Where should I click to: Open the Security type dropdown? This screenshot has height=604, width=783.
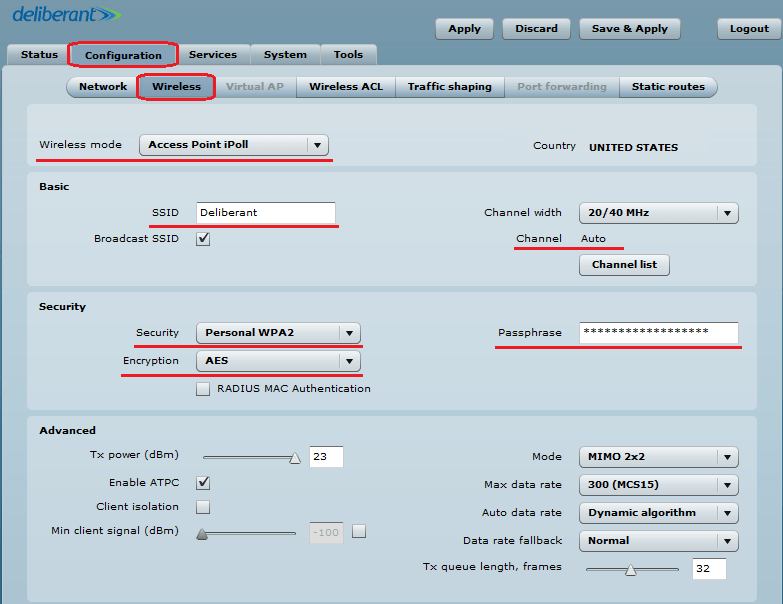[278, 333]
